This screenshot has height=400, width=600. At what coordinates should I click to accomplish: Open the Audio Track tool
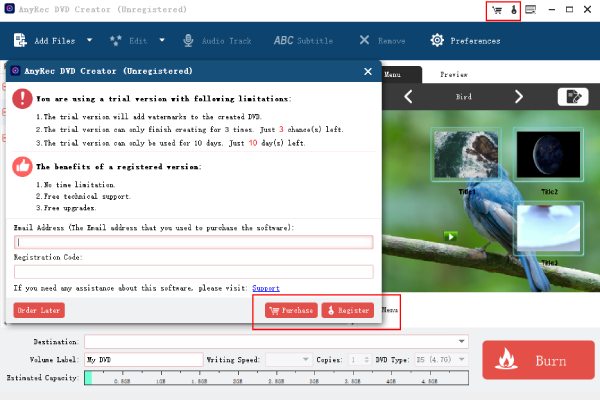217,41
